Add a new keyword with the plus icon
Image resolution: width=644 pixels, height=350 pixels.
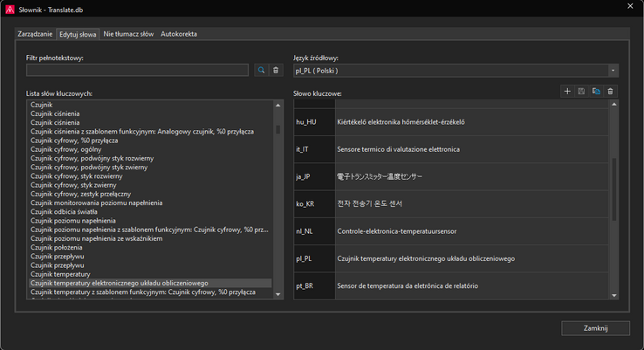(x=567, y=91)
